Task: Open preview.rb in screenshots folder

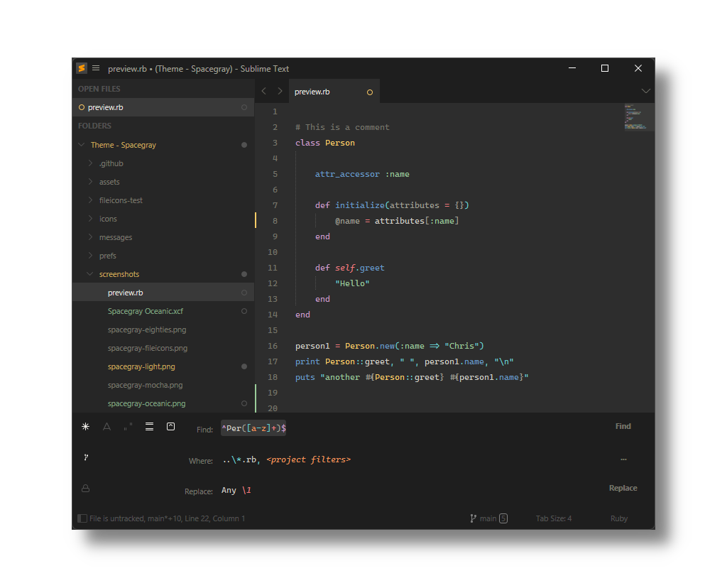Action: coord(163,293)
